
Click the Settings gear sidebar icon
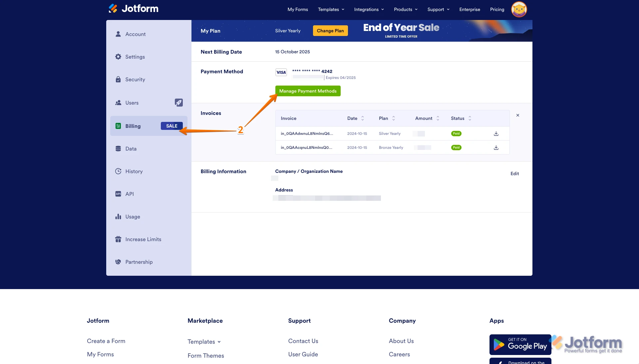point(118,57)
